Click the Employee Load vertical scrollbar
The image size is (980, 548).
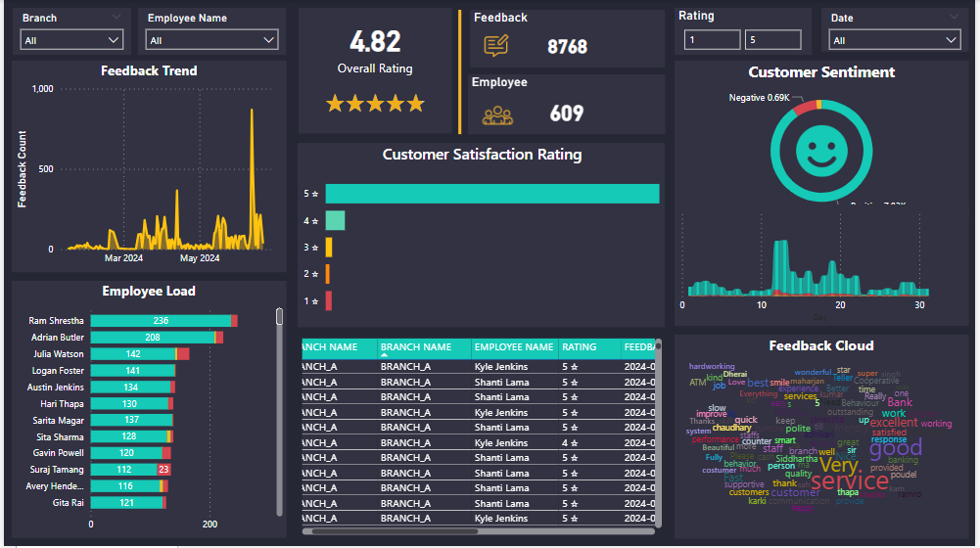pyautogui.click(x=279, y=317)
